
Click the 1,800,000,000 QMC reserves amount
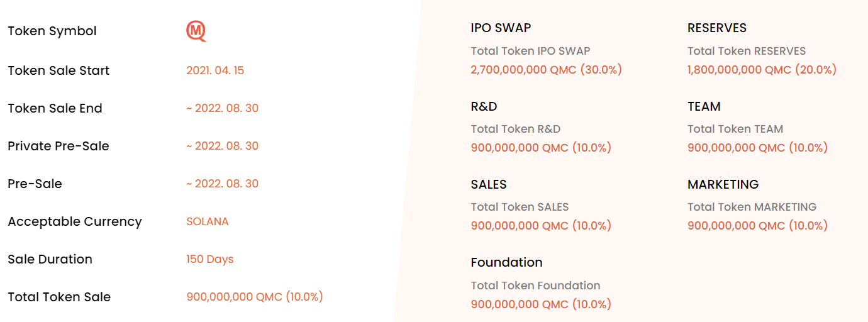point(762,70)
